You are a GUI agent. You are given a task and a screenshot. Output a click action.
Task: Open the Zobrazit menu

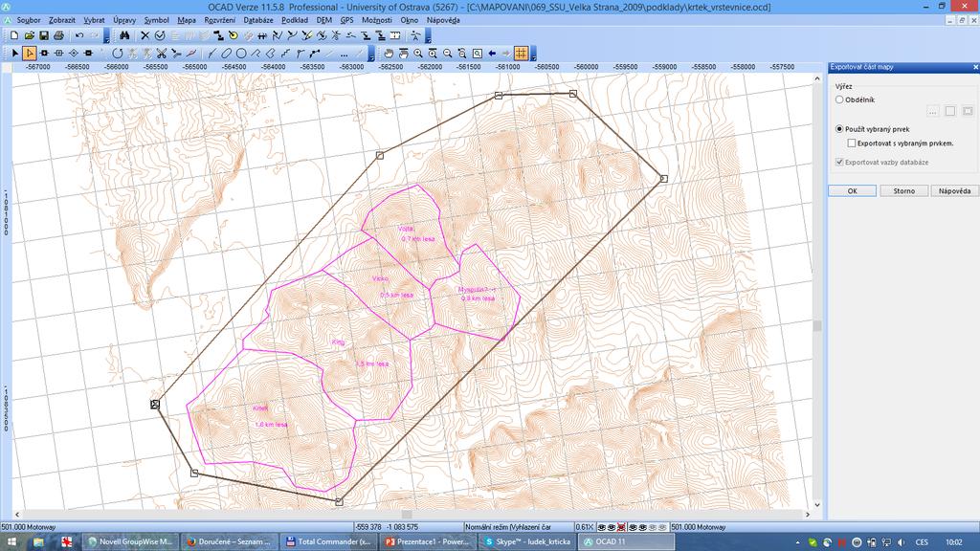(62, 20)
